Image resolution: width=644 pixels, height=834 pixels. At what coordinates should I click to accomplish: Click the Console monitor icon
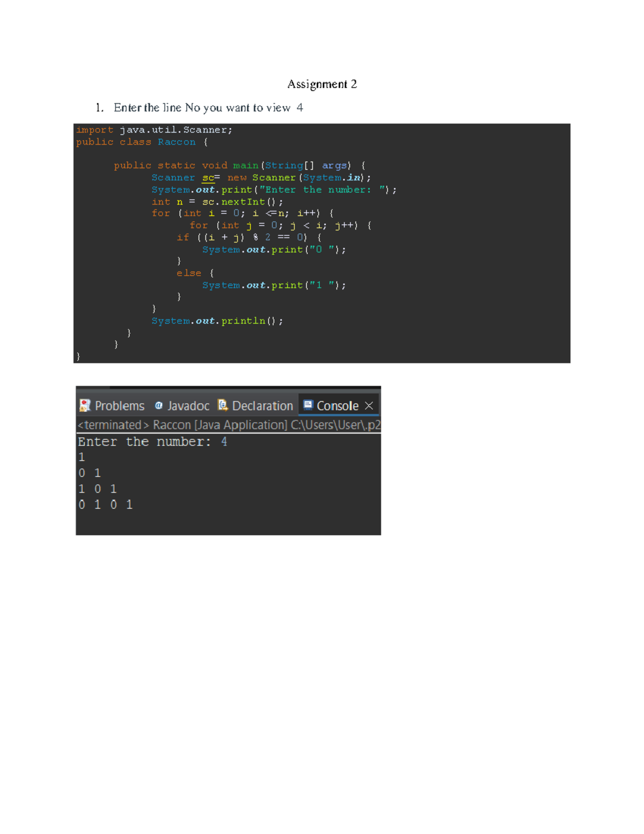pos(308,405)
